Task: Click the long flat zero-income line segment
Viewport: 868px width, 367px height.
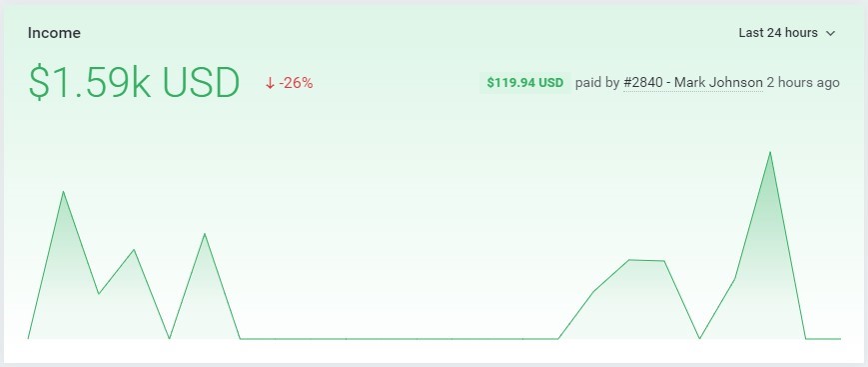Action: (x=399, y=338)
